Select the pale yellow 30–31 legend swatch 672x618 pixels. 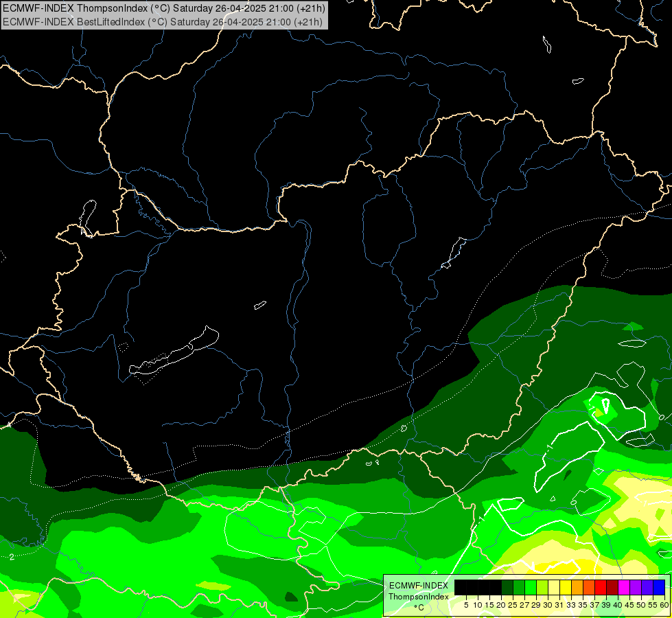coord(554,587)
